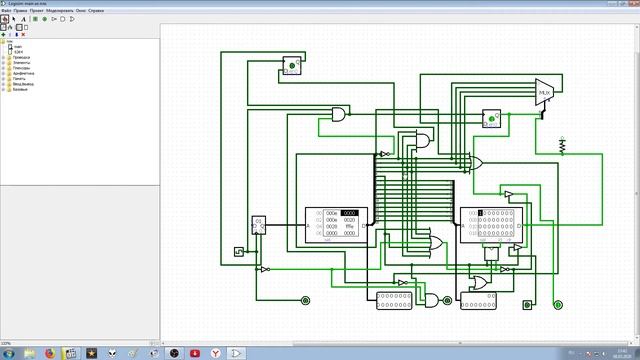
Task: Expand the Элементы library folder
Action: (x=3, y=63)
